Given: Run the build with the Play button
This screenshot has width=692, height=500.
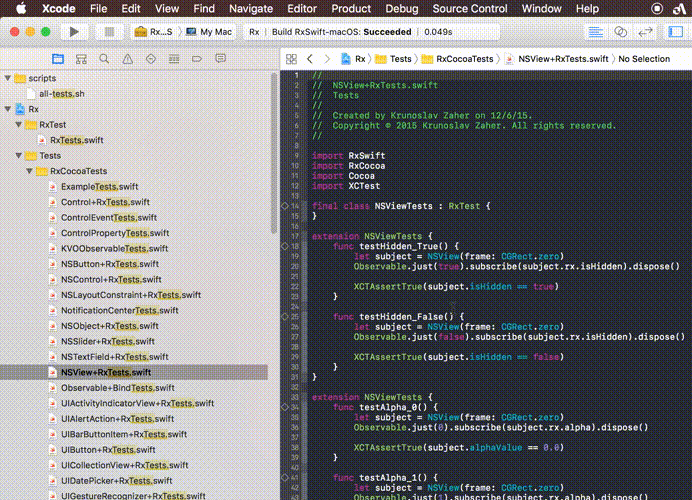Looking at the screenshot, I should (x=74, y=32).
